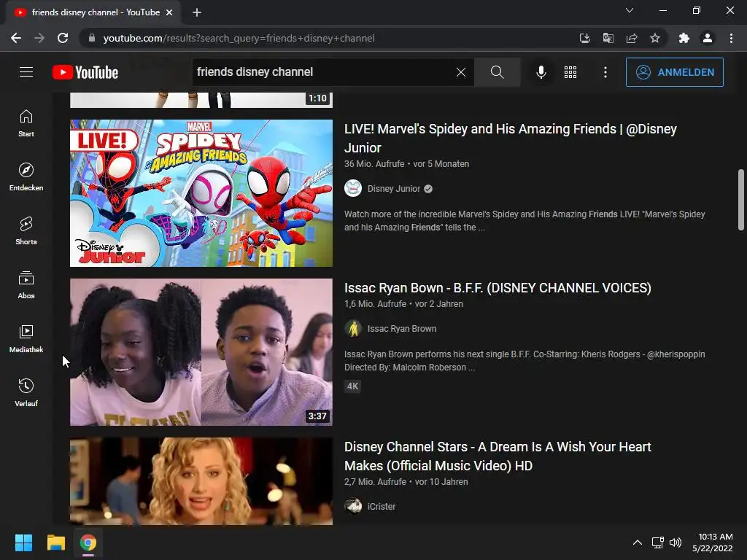Click translate page icon

[608, 38]
